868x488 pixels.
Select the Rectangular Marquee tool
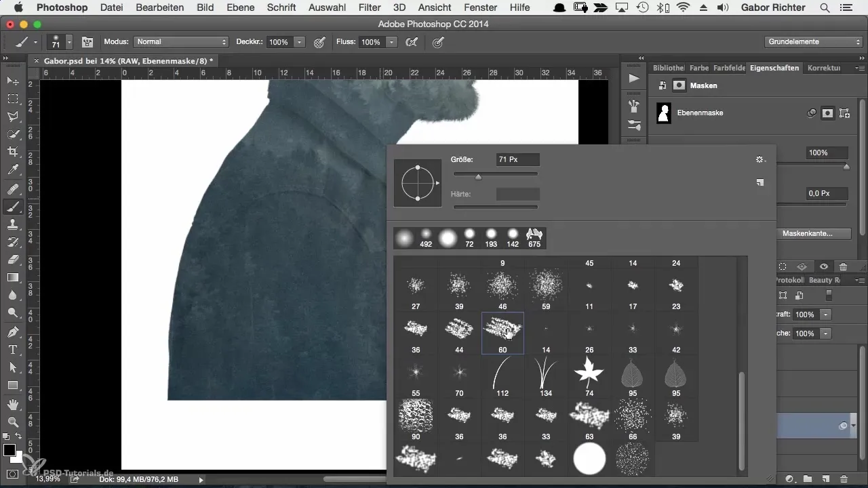(x=13, y=99)
